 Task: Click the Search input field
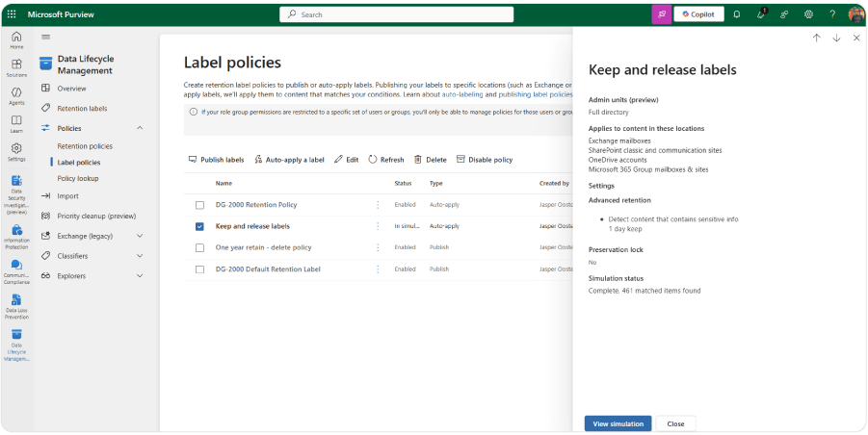pyautogui.click(x=395, y=14)
